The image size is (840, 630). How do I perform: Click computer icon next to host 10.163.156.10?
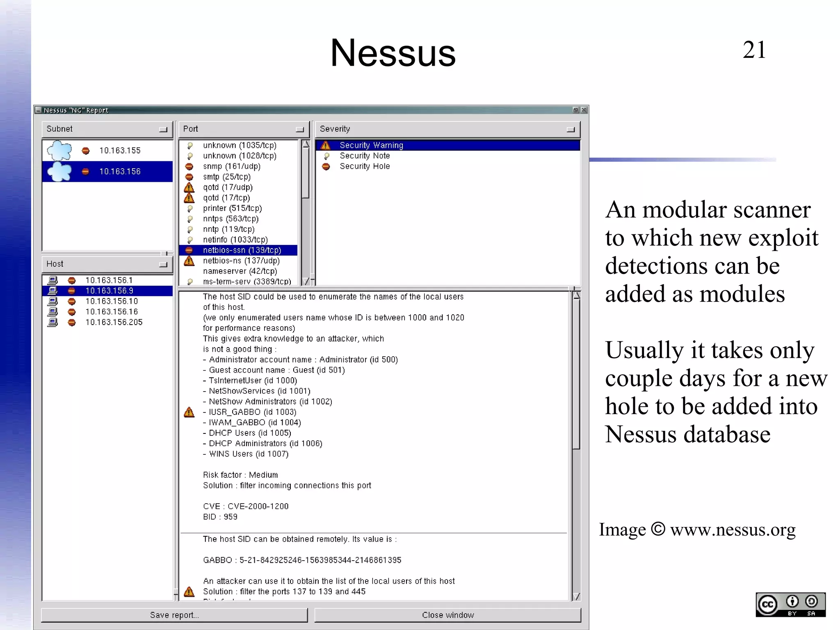52,301
